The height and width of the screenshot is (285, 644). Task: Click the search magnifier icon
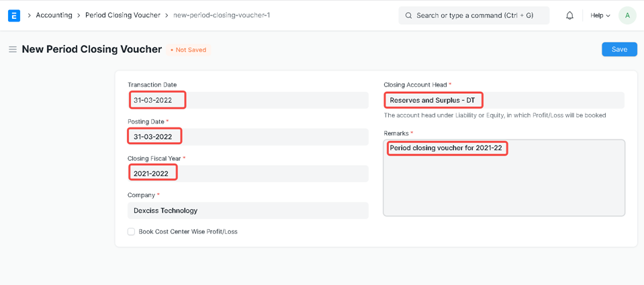tap(408, 15)
